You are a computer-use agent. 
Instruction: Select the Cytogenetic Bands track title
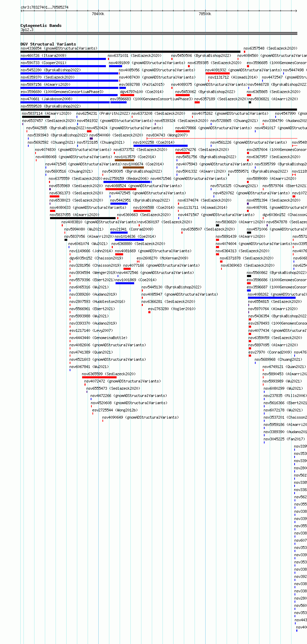[x=41, y=25]
